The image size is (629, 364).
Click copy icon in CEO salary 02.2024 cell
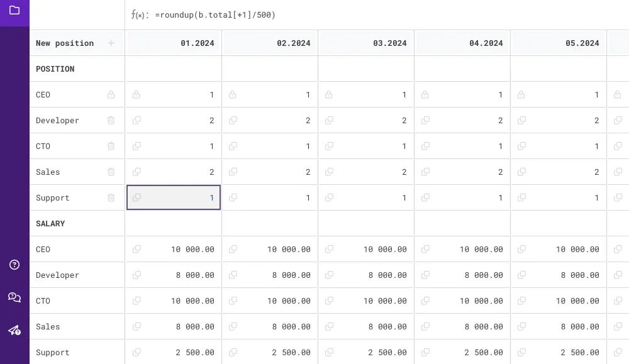tap(233, 250)
